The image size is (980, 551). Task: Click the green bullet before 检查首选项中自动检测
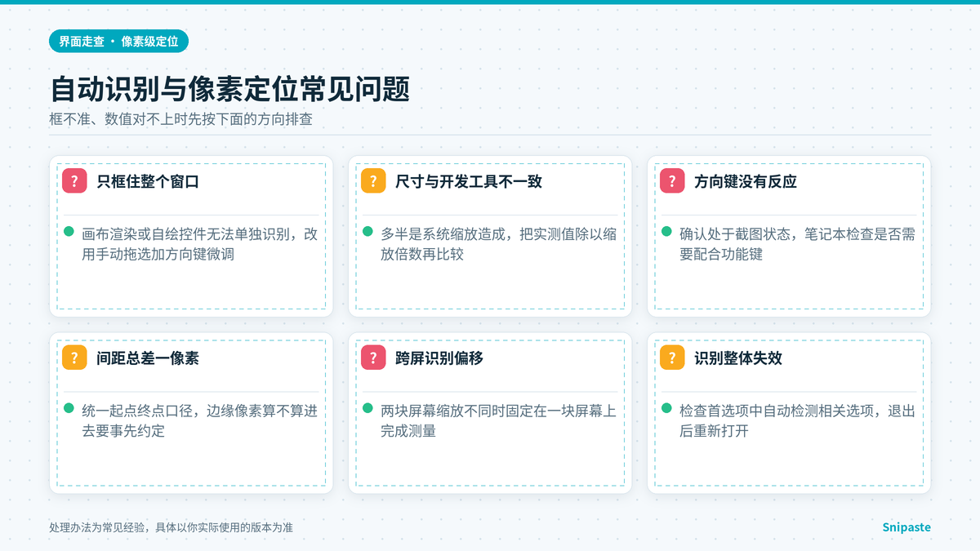click(666, 409)
